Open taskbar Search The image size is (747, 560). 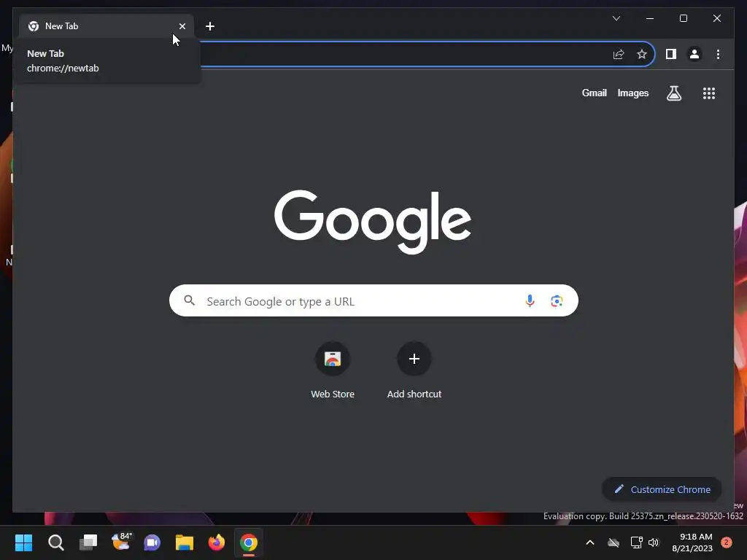point(55,542)
